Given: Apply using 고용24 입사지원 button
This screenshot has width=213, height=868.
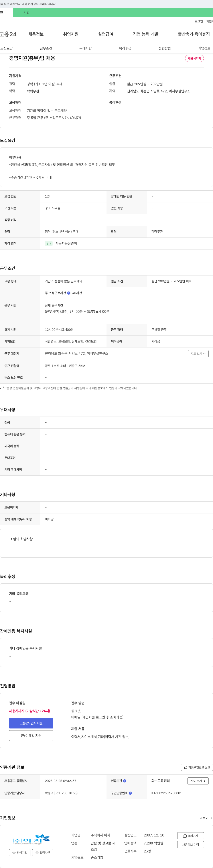Looking at the screenshot, I should point(31,723).
